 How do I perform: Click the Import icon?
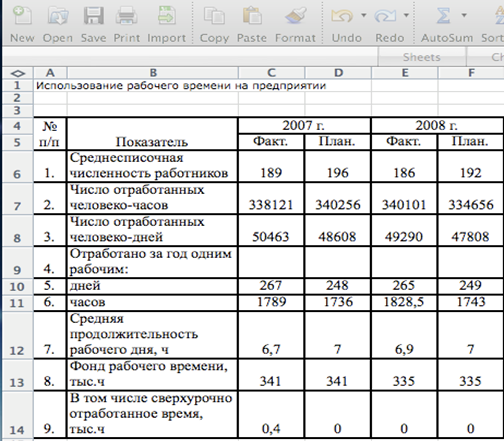tap(166, 15)
